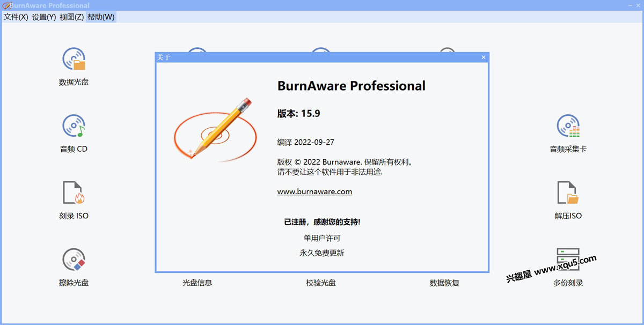644x325 pixels.
Task: Select the 解压ISO extract icon
Action: 568,193
